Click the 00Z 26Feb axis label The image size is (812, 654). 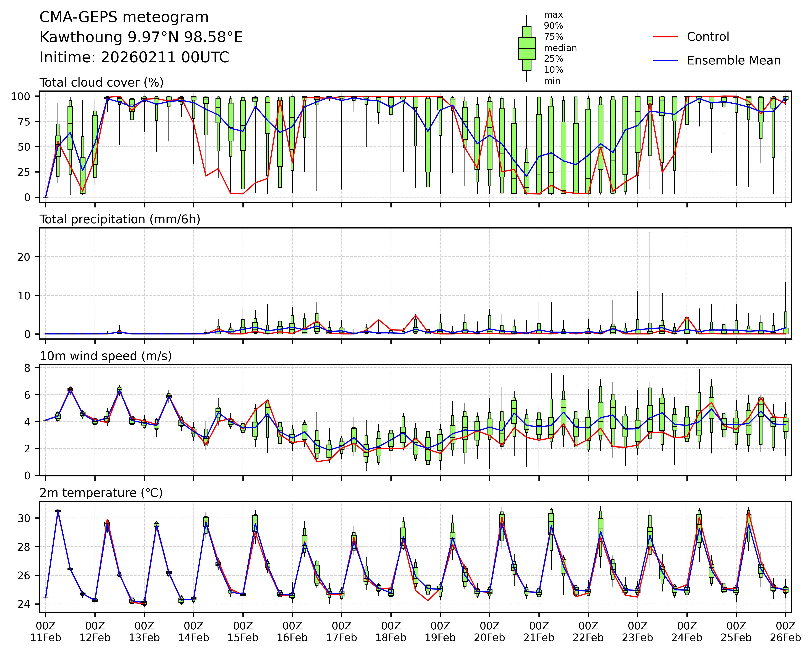(x=785, y=632)
